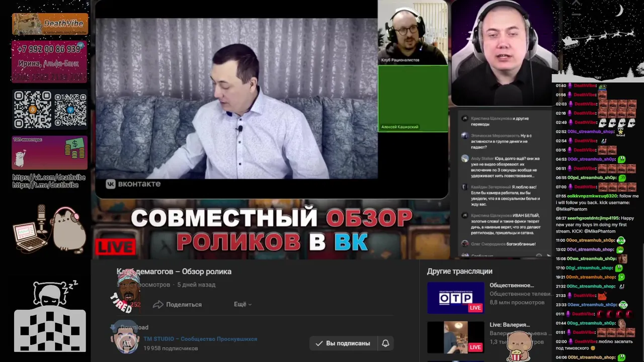The height and width of the screenshot is (362, 644).
Task: Click Олег Смородинов's chat avatar
Action: [465, 244]
